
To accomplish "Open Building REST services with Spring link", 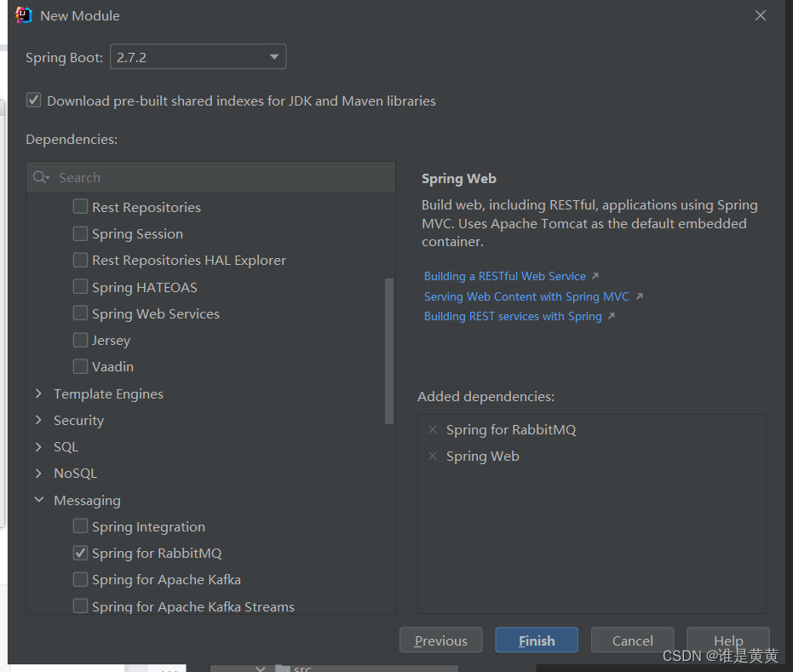I will coord(513,316).
